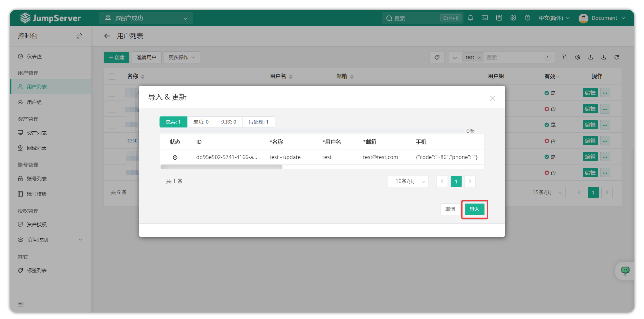Open the web terminal icon in header

pyautogui.click(x=485, y=18)
